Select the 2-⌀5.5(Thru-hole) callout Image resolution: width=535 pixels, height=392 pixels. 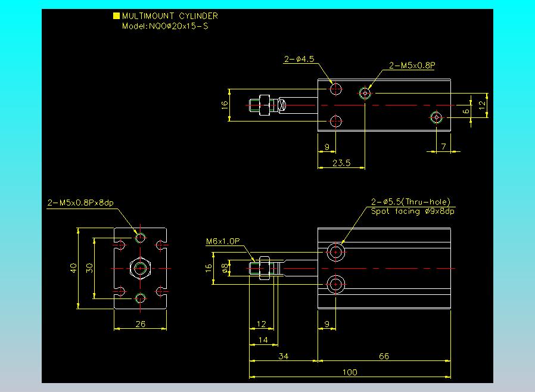pos(411,201)
